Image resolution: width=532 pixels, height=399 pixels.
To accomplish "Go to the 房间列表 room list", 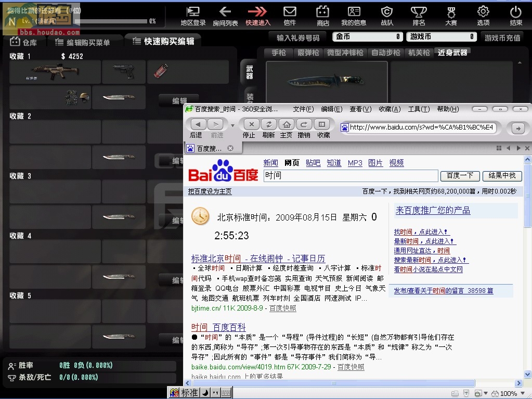I will (225, 16).
